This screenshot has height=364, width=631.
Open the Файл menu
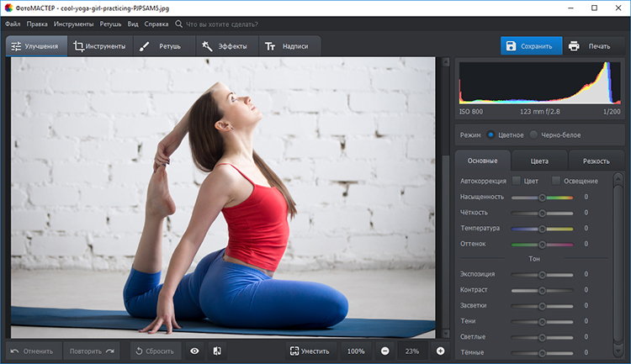13,24
